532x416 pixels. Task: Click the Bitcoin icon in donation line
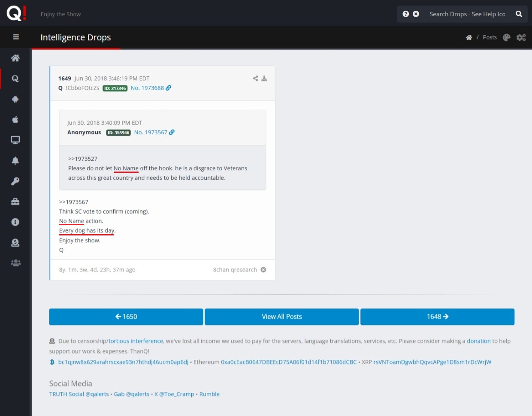(52, 362)
